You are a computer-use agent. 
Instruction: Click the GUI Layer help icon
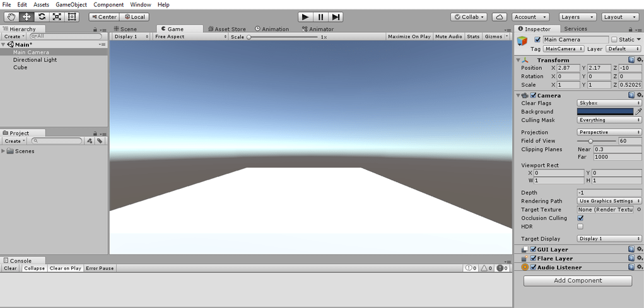point(631,249)
